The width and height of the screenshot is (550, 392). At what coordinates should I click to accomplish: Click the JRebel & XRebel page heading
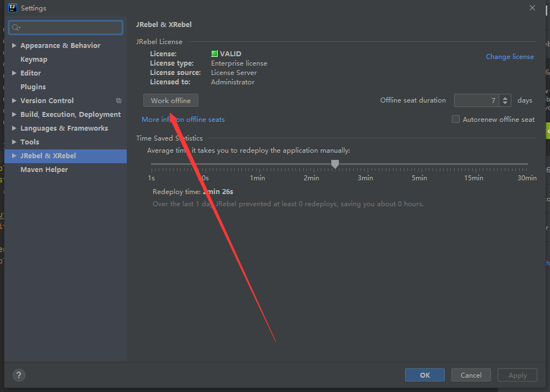[164, 25]
